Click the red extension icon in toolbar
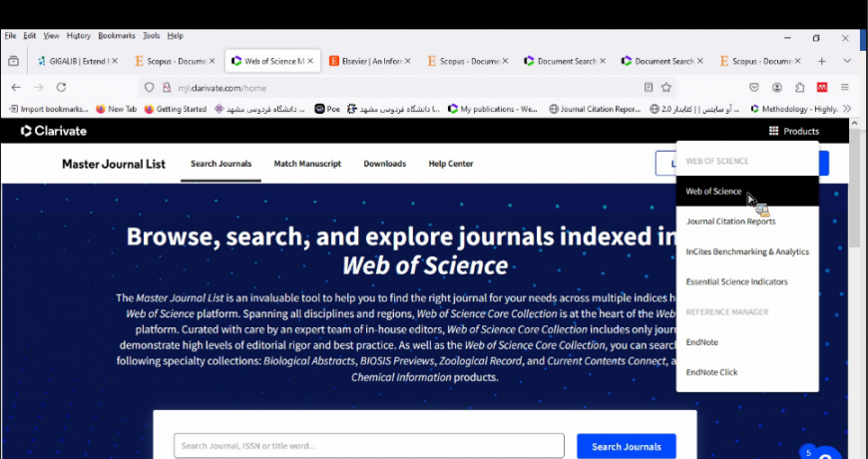868x459 pixels. [x=822, y=88]
